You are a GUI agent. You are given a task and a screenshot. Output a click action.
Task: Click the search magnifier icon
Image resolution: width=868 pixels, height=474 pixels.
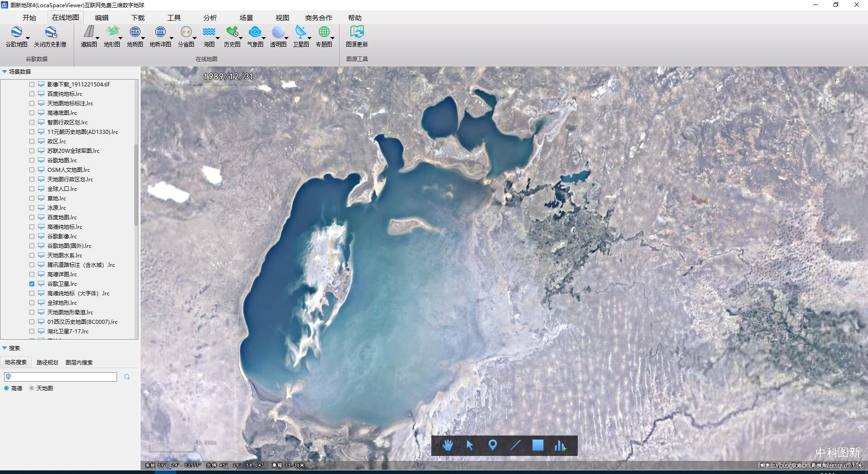point(127,377)
